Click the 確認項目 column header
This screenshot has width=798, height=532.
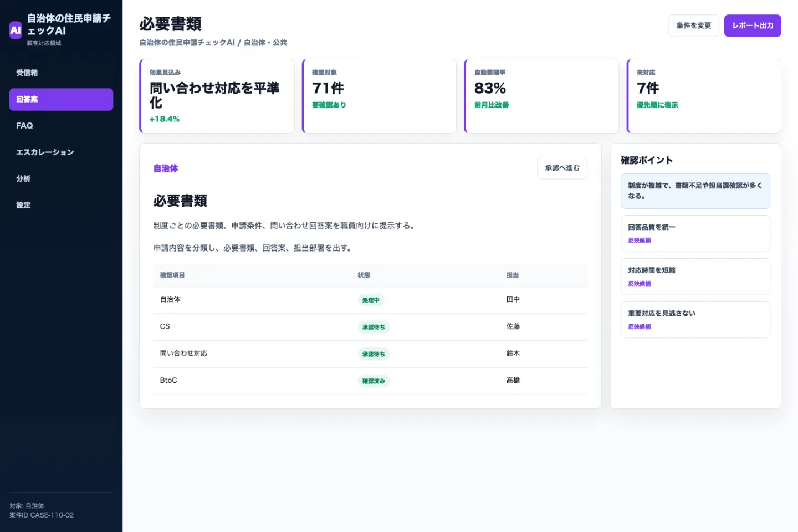172,275
